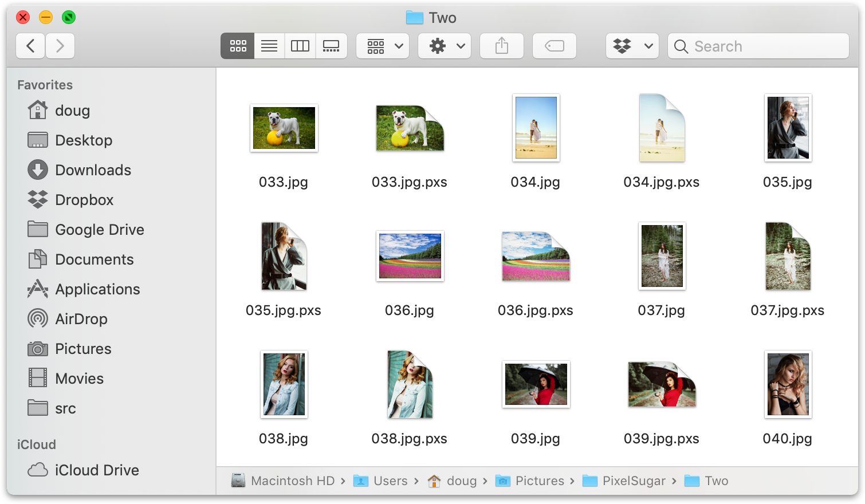This screenshot has width=865, height=504.
Task: Click the Edit Tags toolbar button
Action: (x=555, y=46)
